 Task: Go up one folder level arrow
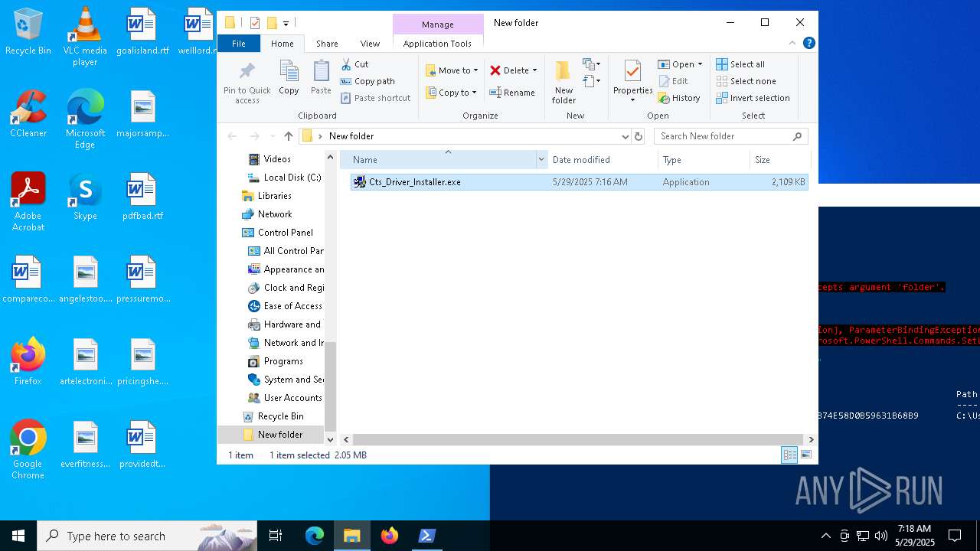coord(288,136)
